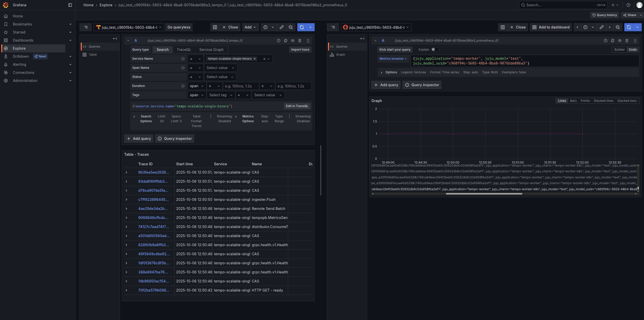This screenshot has width=644, height=320.
Task: Select the Stacked bars graph style
Action: (627, 101)
